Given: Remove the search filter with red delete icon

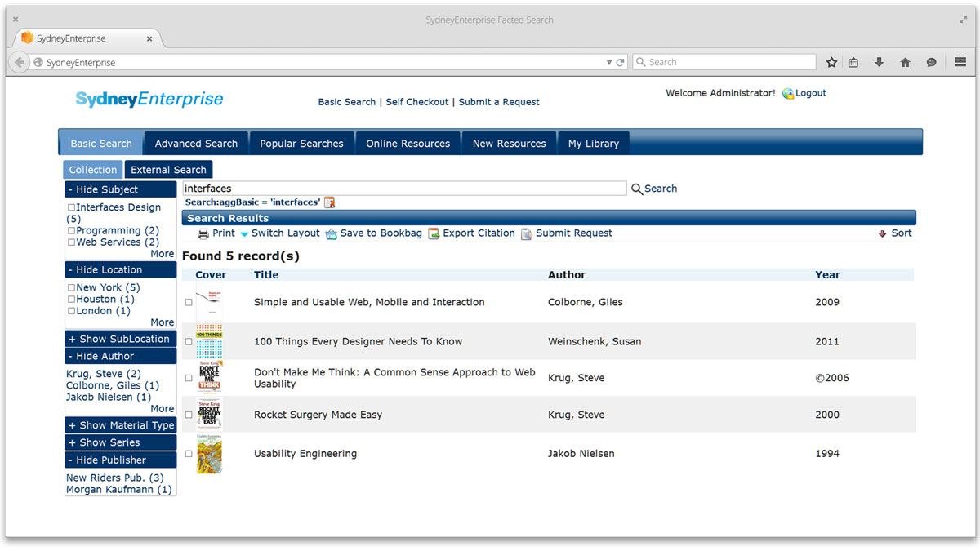Looking at the screenshot, I should coord(330,202).
